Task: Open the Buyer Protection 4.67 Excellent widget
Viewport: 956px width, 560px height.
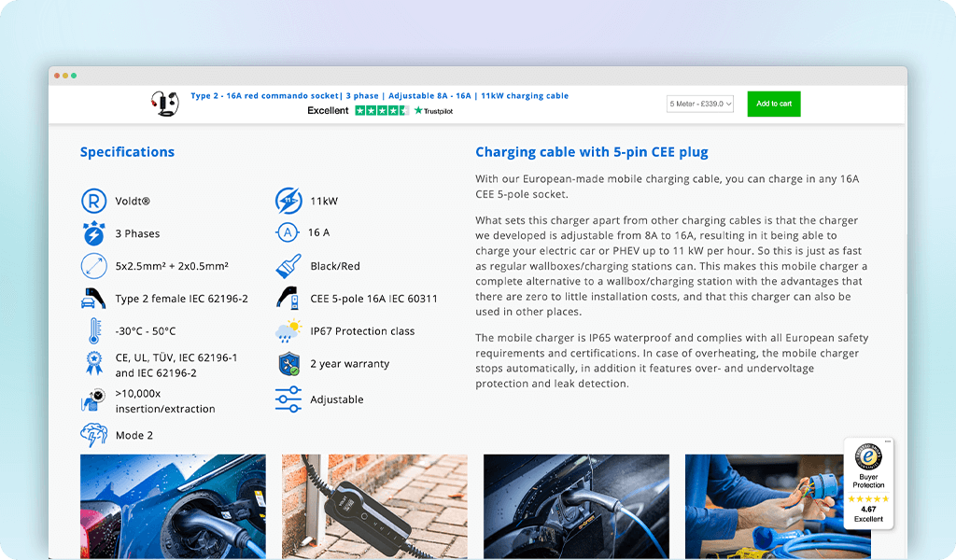Action: point(868,483)
